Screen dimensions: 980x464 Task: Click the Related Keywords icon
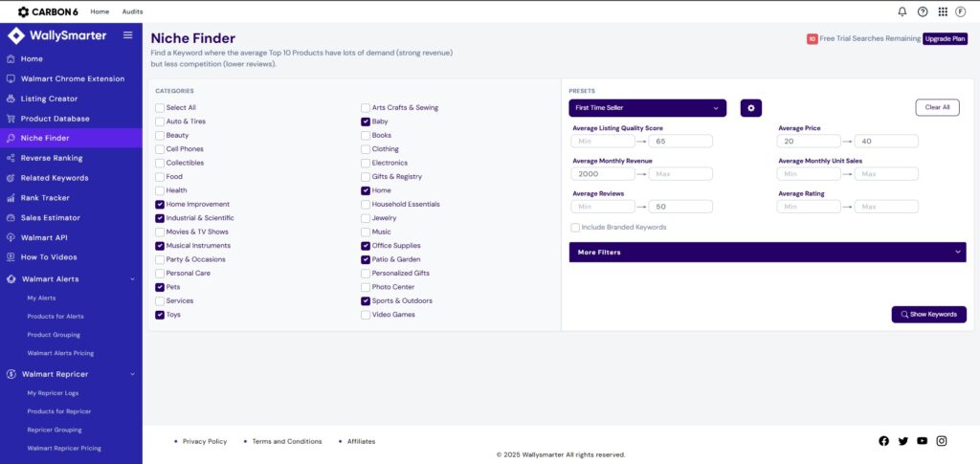[x=11, y=178]
